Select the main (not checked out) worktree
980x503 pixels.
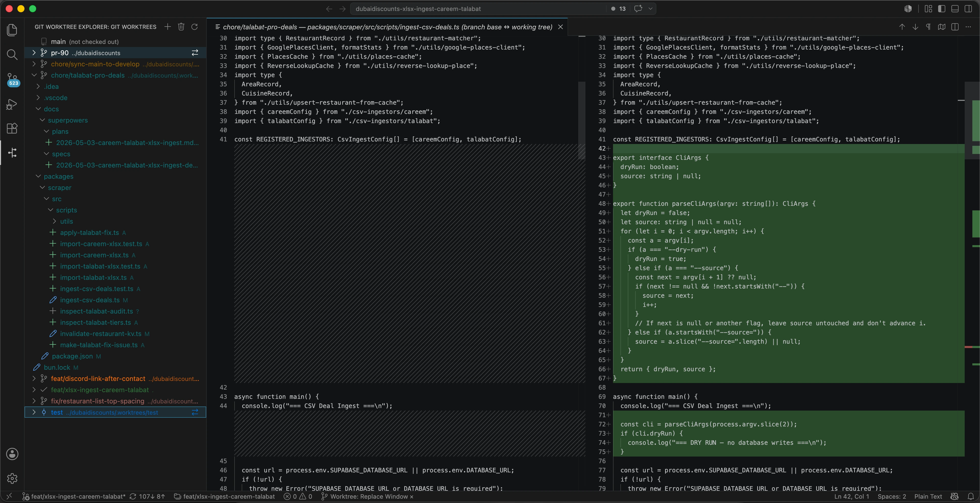(115, 41)
